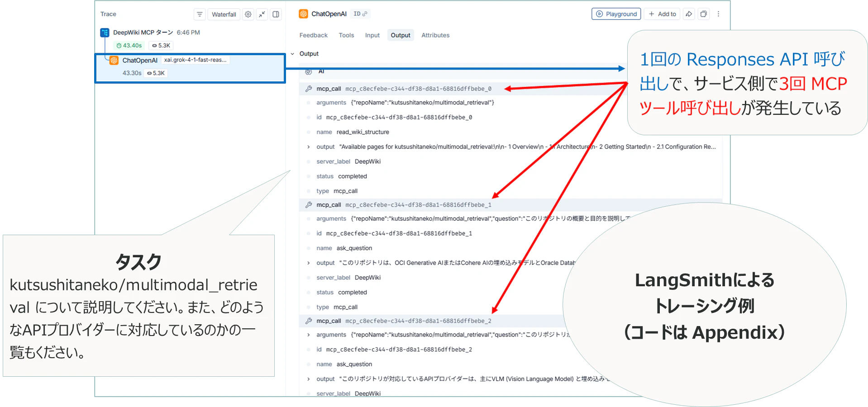This screenshot has width=868, height=407.
Task: Collapse the Output section chevron
Action: click(292, 54)
